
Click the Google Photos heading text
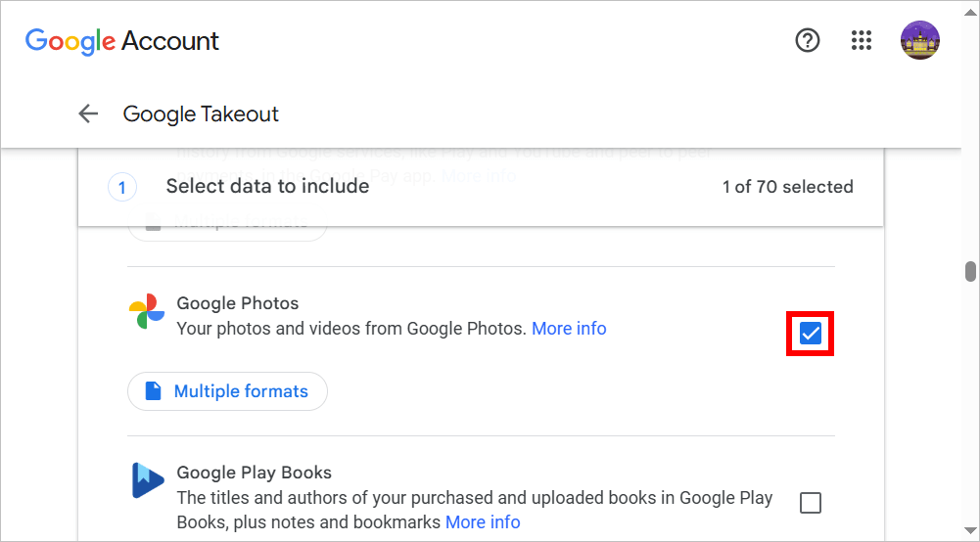click(x=238, y=303)
